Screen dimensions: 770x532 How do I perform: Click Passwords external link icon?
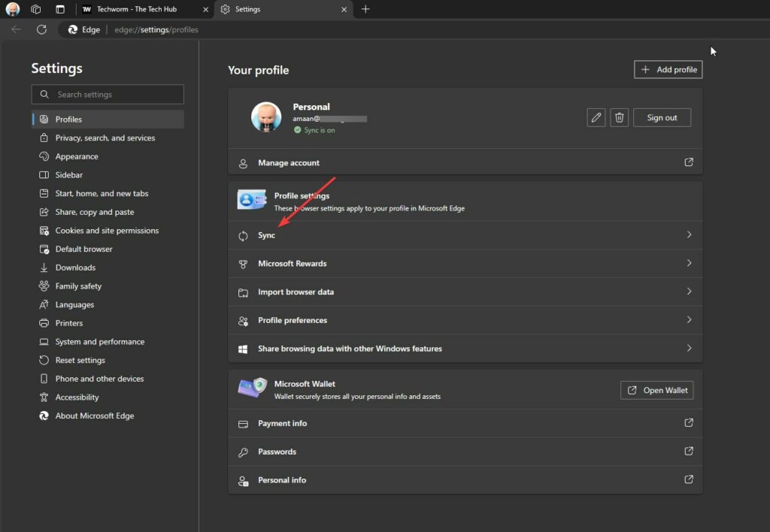pyautogui.click(x=689, y=451)
